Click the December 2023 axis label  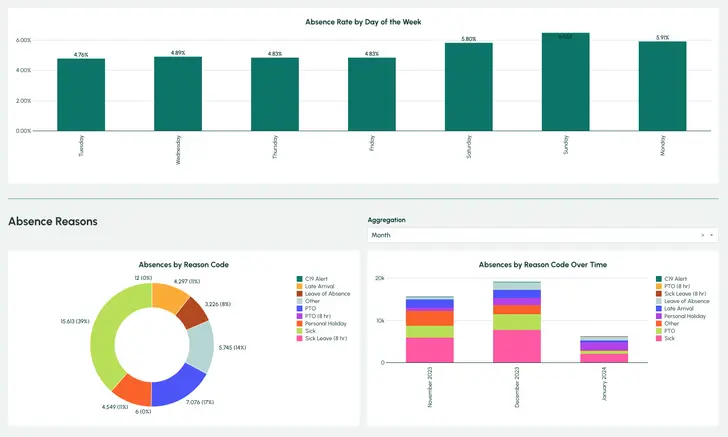click(517, 387)
